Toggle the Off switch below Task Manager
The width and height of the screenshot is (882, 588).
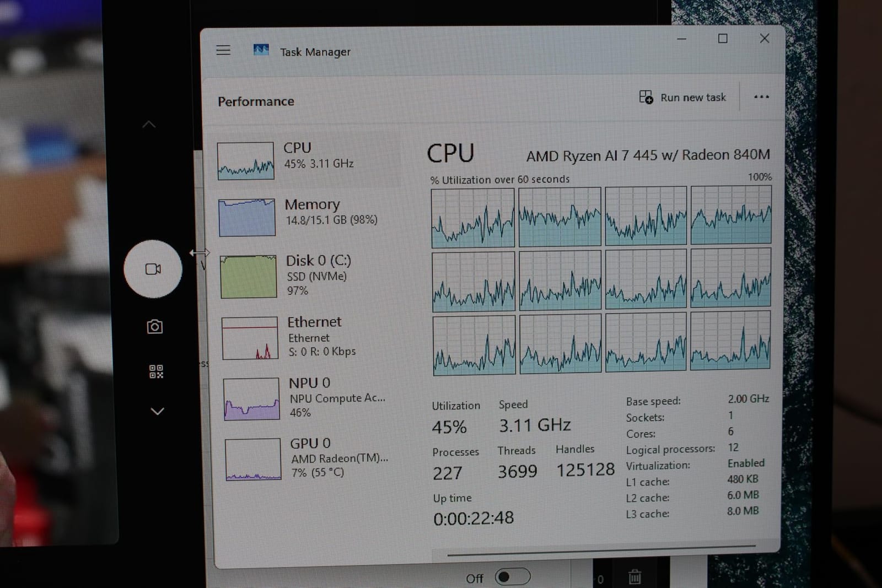pyautogui.click(x=513, y=577)
